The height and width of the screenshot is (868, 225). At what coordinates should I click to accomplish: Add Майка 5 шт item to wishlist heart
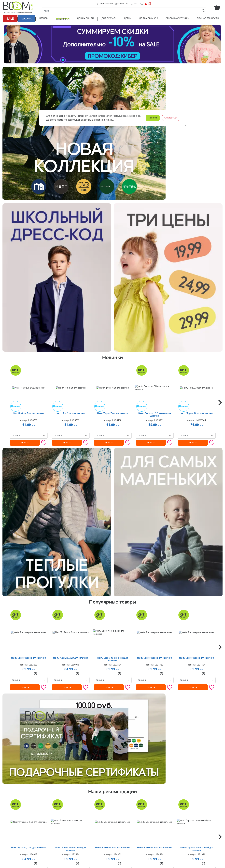43,442
